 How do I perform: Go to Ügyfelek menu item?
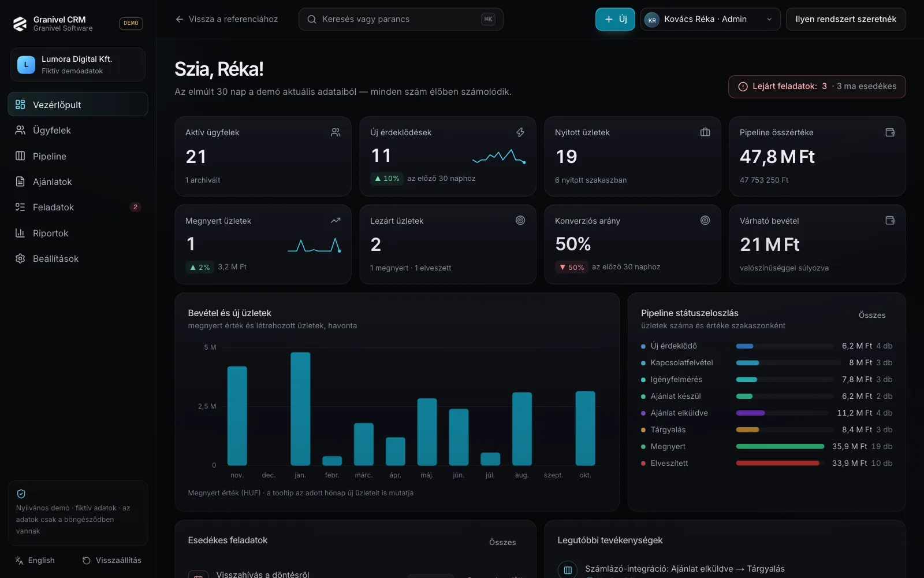(x=78, y=130)
